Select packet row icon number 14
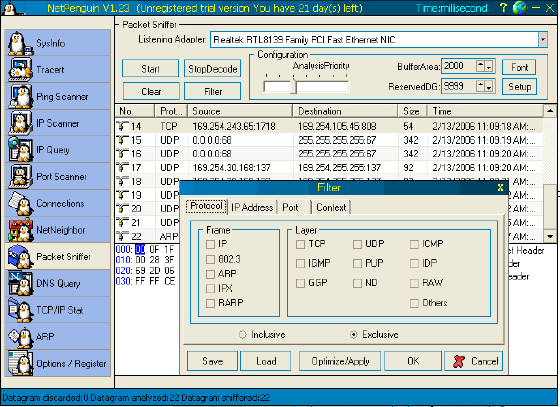This screenshot has width=560, height=407. [122, 126]
